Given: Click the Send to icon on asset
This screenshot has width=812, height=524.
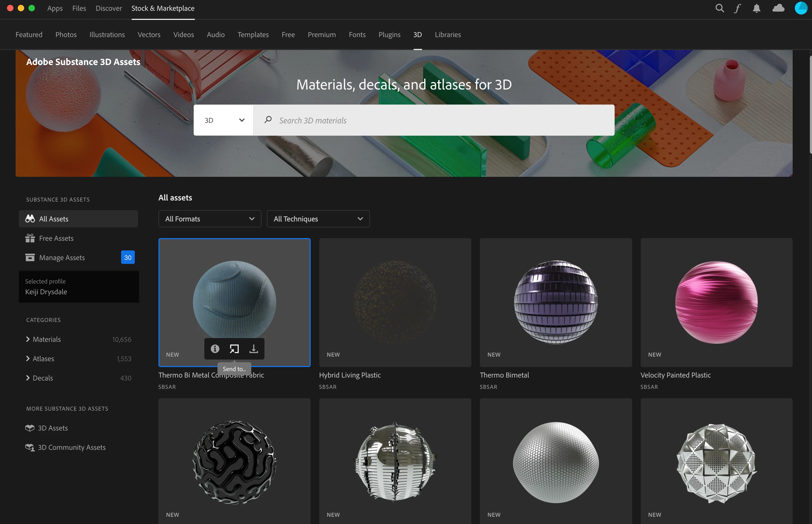Looking at the screenshot, I should point(234,349).
